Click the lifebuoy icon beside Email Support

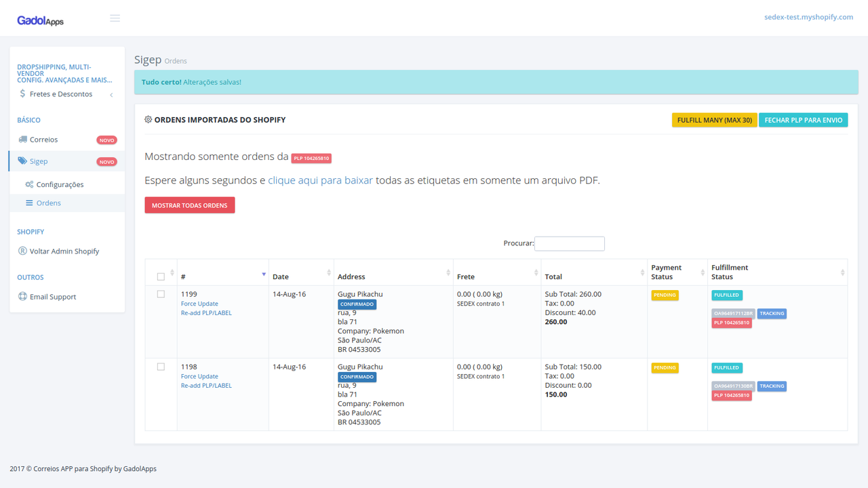[23, 297]
